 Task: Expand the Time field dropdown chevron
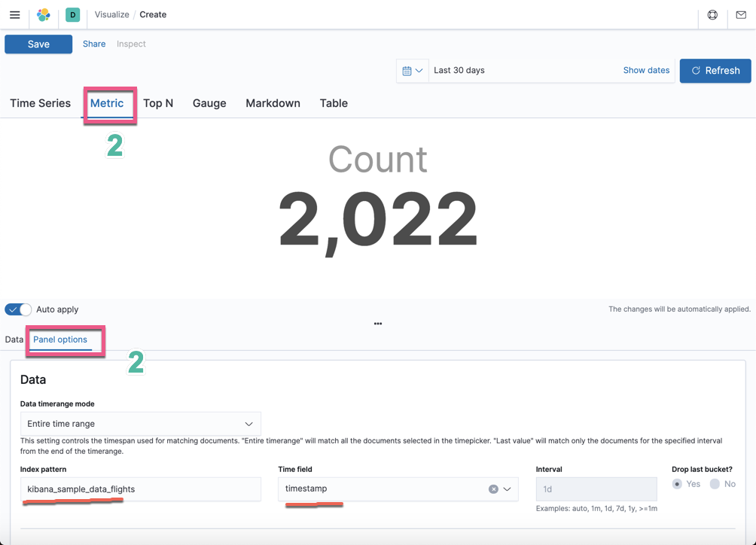coord(507,489)
